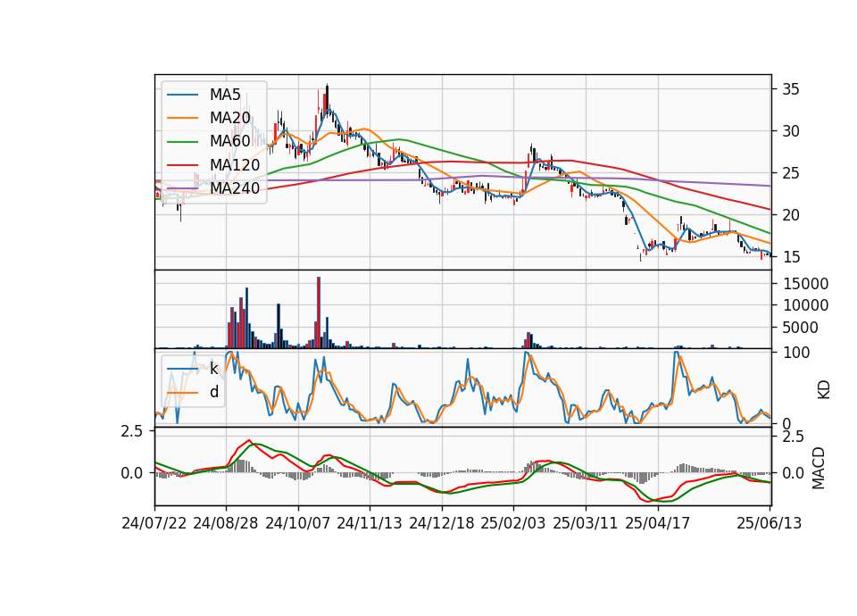857x616 pixels.
Task: Click the 10000 volume axis label
Action: (805, 305)
